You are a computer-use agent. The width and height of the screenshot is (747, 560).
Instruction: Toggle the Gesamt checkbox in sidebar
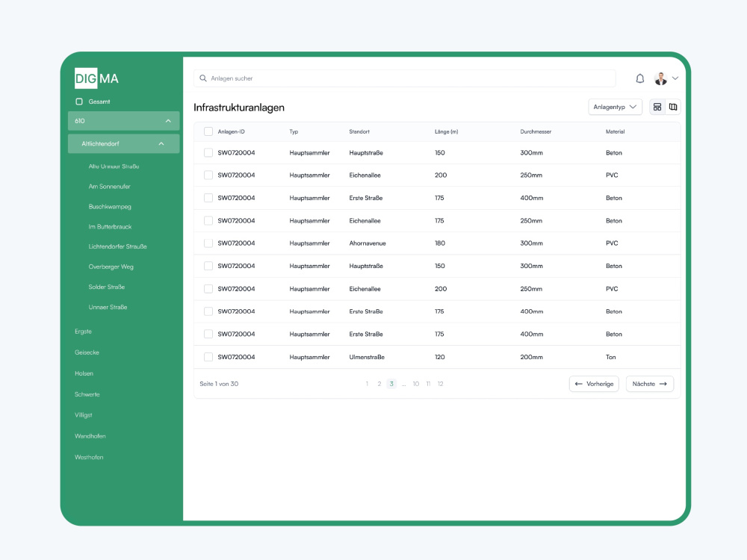pyautogui.click(x=79, y=102)
